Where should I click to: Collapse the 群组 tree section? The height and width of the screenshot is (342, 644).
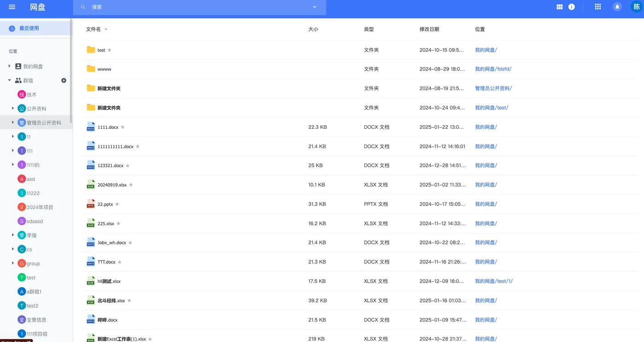click(10, 81)
